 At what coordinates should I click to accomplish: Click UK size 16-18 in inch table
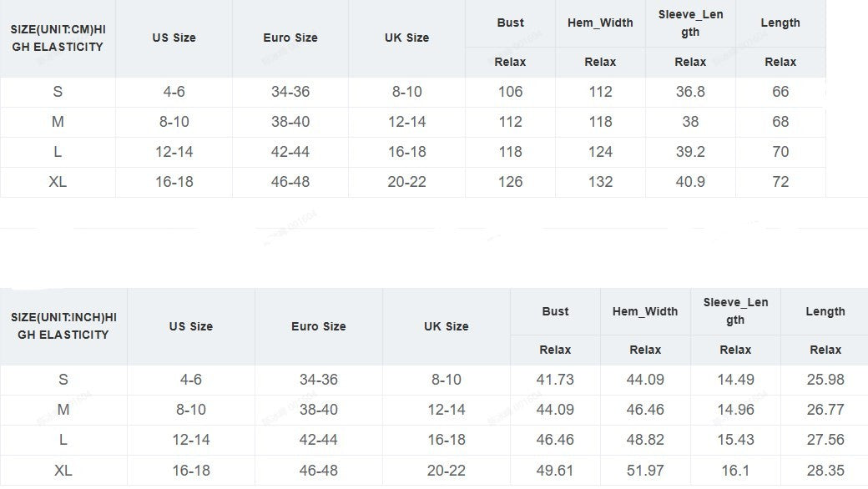pos(447,441)
